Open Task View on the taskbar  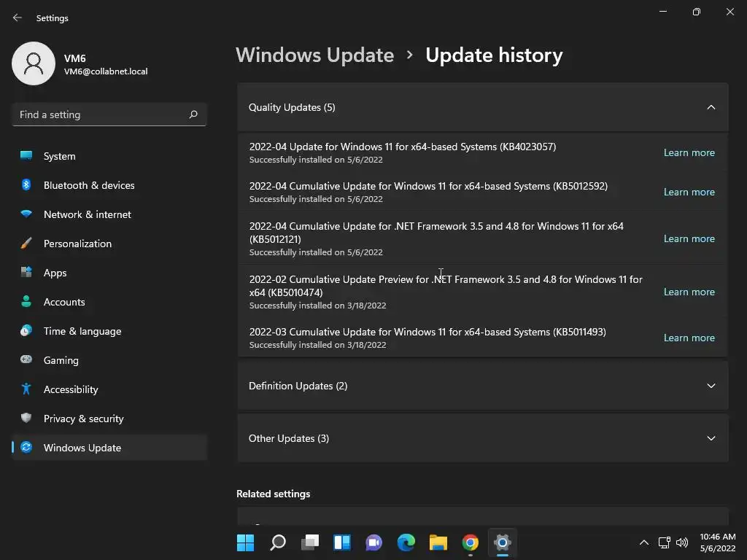click(309, 542)
